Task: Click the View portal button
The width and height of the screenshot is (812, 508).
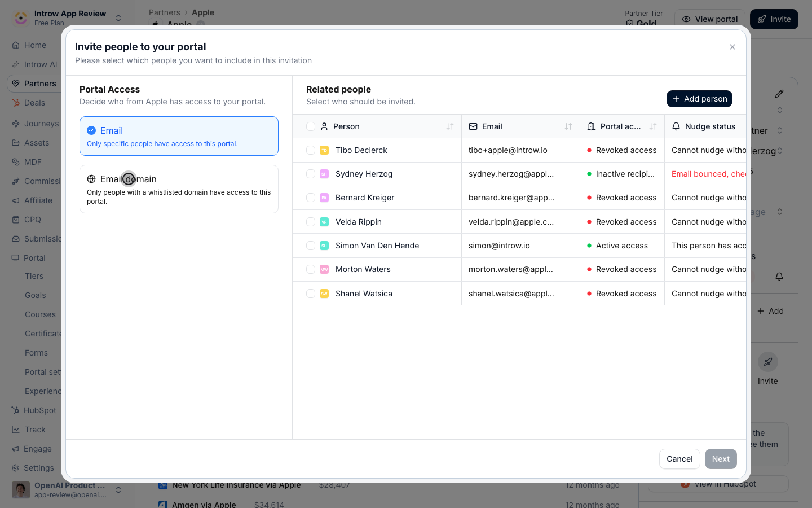Action: [x=710, y=19]
